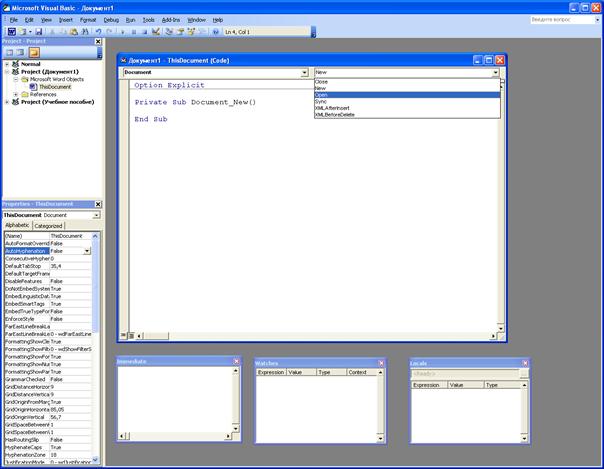This screenshot has height=469, width=604.
Task: Switch to Procedure View in code window
Action: point(123,335)
